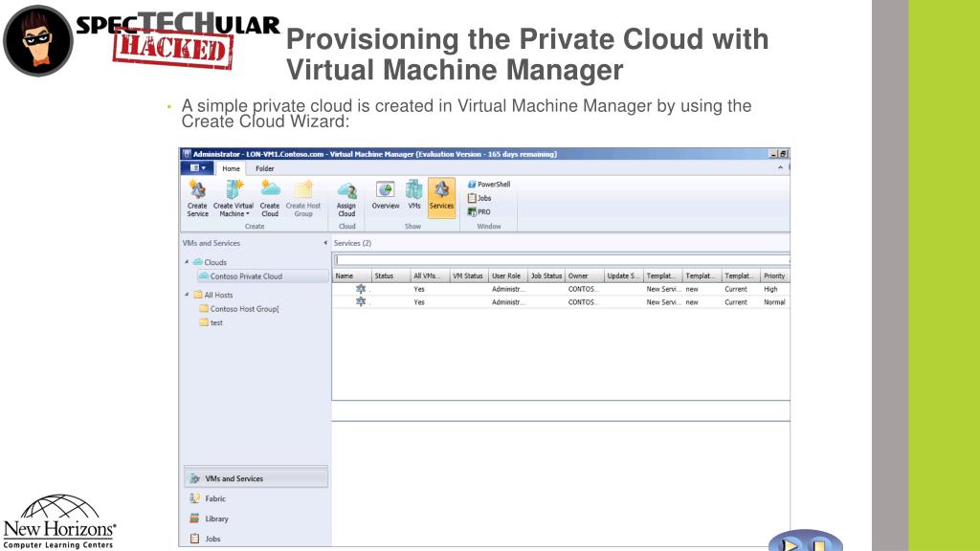This screenshot has width=980, height=551.
Task: Open PowerShell from the Window group
Action: (489, 185)
